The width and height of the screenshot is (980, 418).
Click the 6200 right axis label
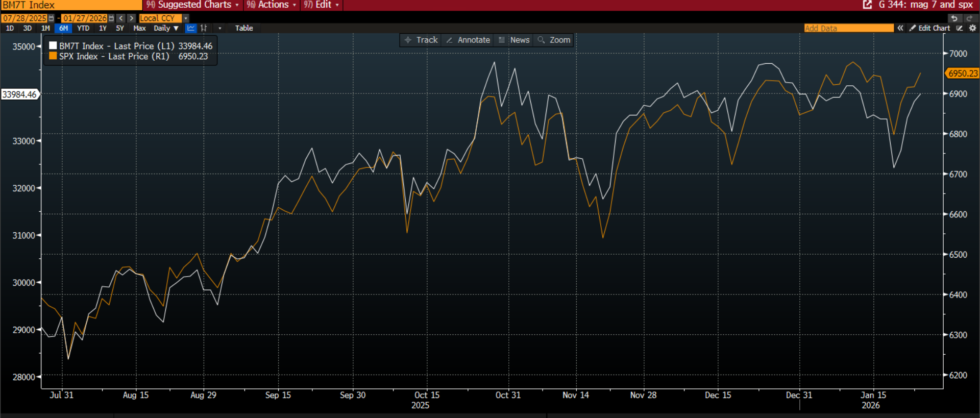point(958,375)
